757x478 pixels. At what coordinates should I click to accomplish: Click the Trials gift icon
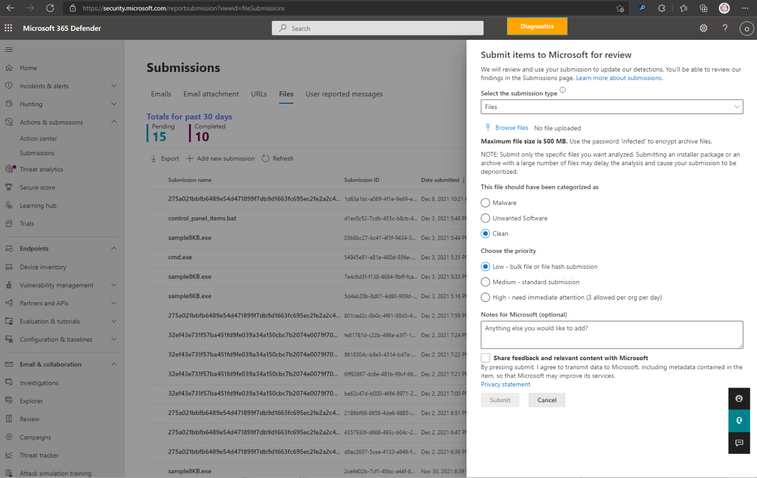[x=9, y=224]
